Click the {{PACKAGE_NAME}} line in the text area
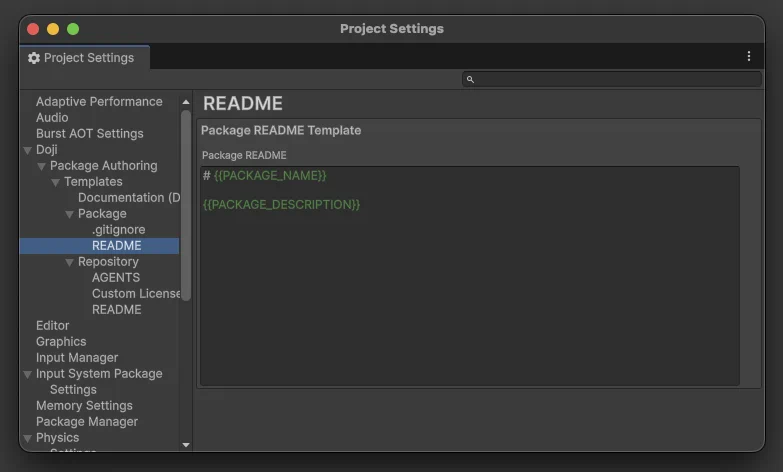Viewport: 783px width, 472px height. 264,175
